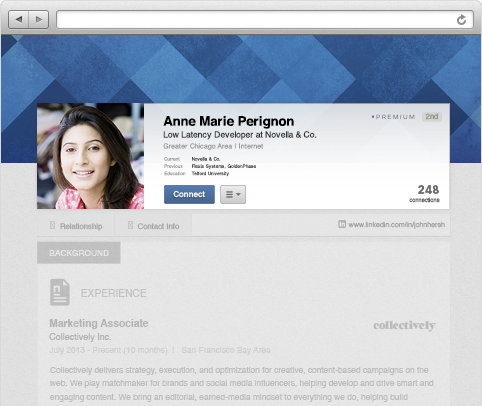
Task: View the 248 connections count
Action: click(424, 193)
